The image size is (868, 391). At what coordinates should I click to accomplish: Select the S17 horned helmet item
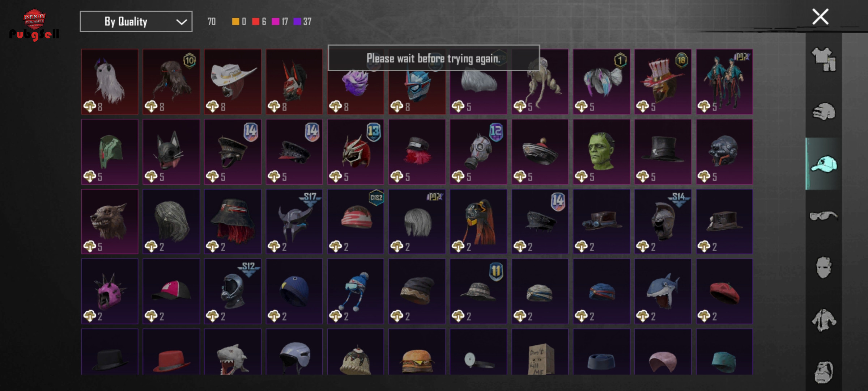pos(294,222)
